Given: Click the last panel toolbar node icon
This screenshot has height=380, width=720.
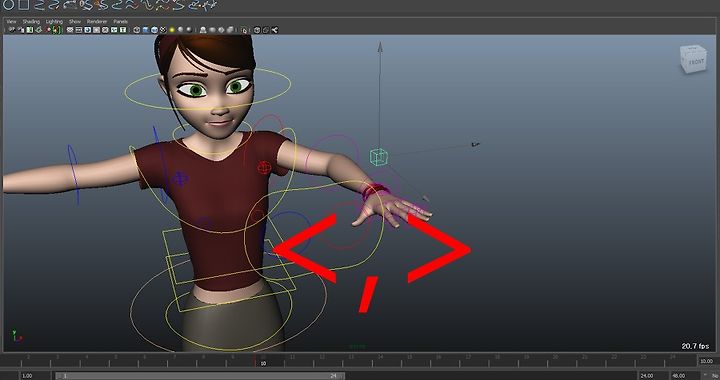Looking at the screenshot, I should tap(275, 30).
